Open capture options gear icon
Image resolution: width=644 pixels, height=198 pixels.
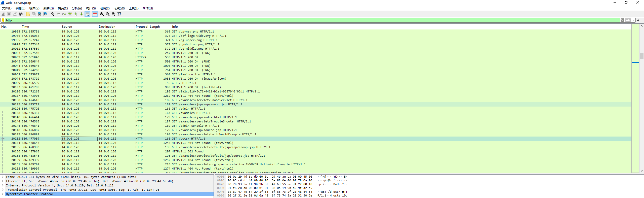[21, 14]
